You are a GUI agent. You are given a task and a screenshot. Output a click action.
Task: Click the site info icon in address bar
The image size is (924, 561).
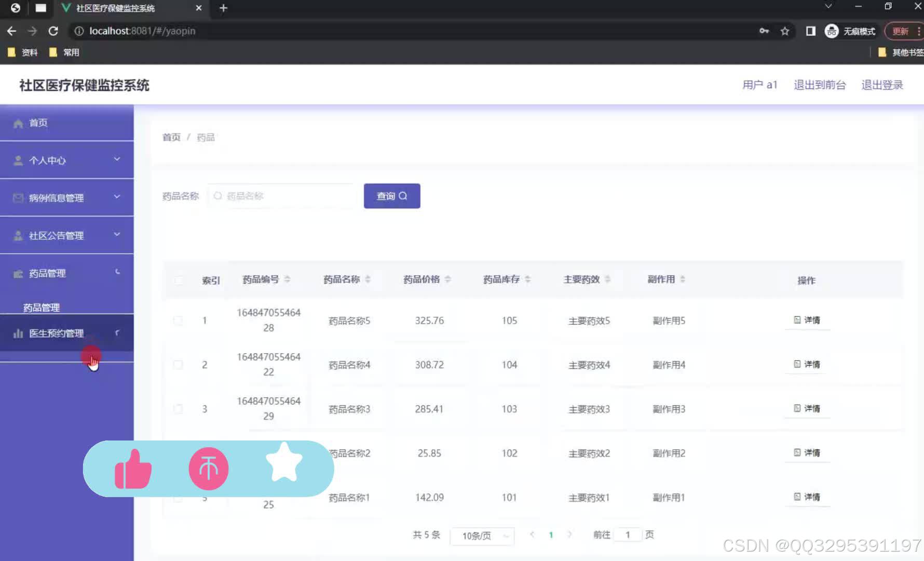coord(79,31)
